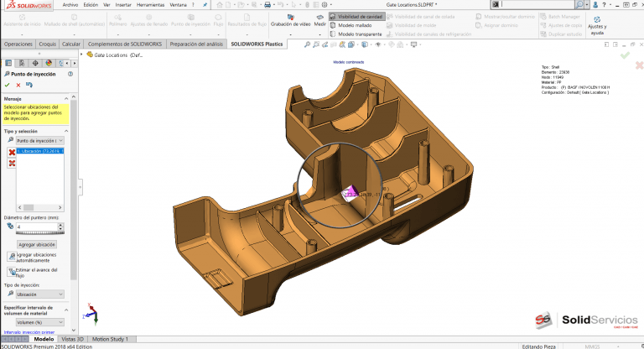This screenshot has width=644, height=349.
Task: Open Tipo de inyección Ubicación dropdown
Action: (40, 294)
